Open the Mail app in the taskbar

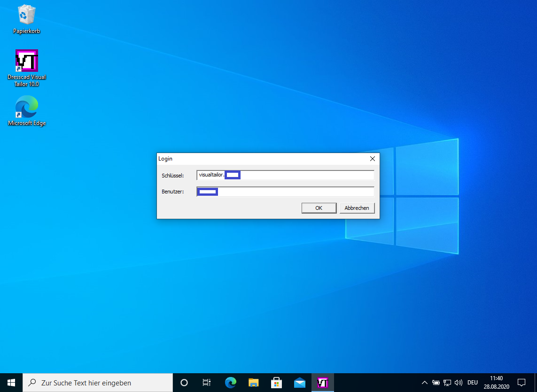coord(300,383)
